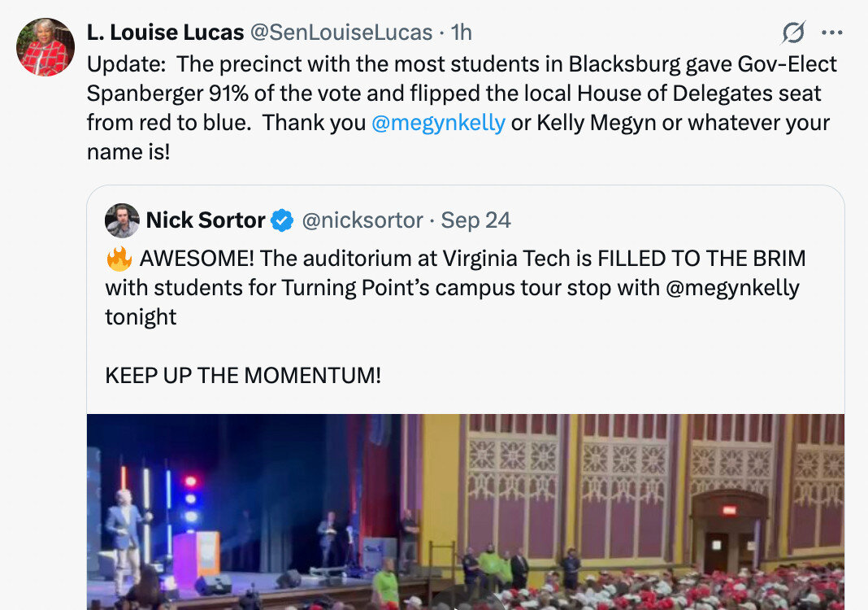Open the post via the 1h timestamp
Screen dimensions: 868x610
[x=462, y=33]
